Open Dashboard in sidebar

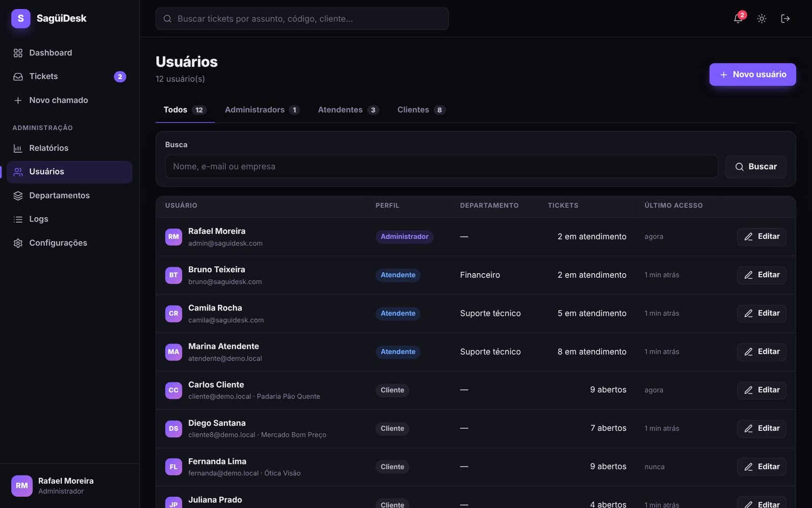coord(70,53)
